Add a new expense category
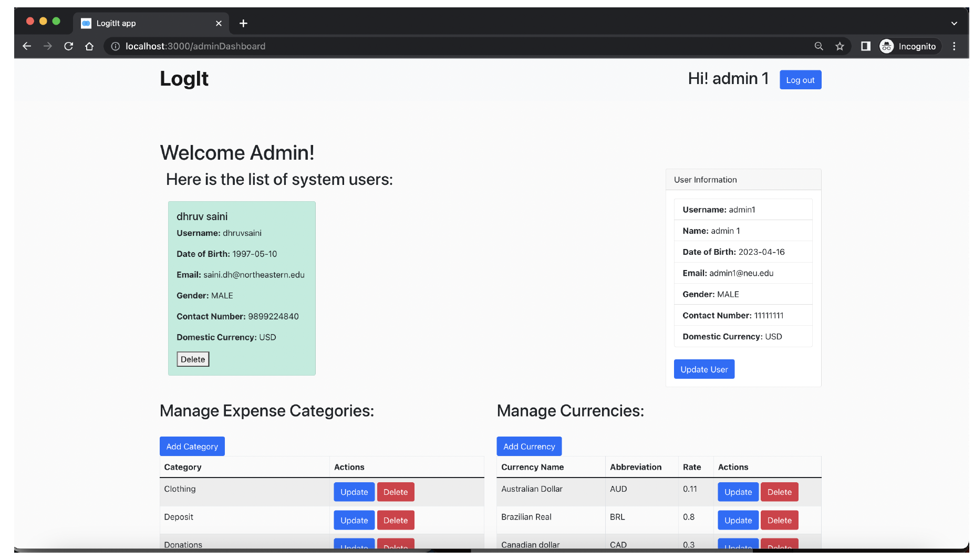This screenshot has height=560, width=974. pos(192,446)
